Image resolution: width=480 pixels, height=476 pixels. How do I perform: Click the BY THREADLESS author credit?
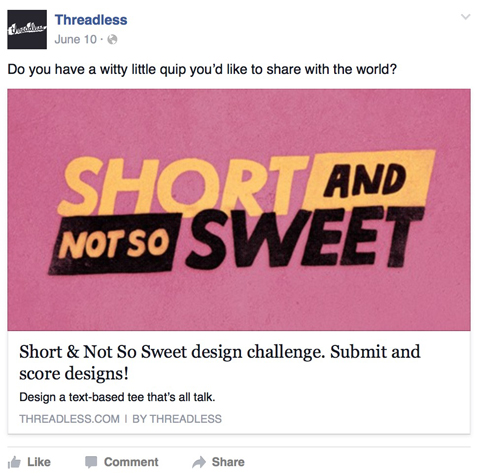(x=177, y=419)
